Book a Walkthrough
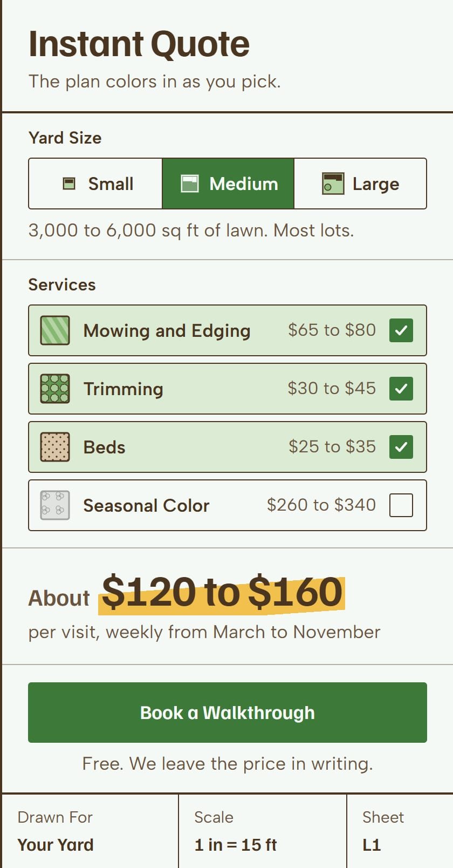Image resolution: width=453 pixels, height=868 pixels. click(x=228, y=713)
